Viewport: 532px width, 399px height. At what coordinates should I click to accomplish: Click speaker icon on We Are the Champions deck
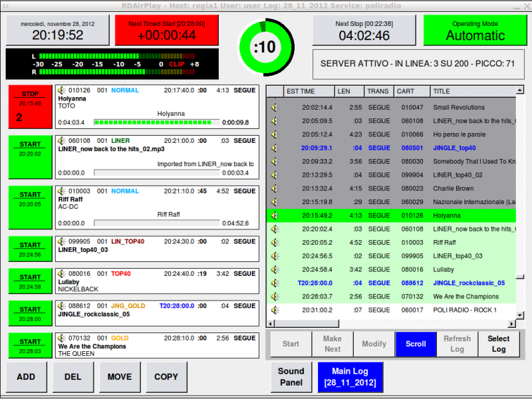coord(62,338)
